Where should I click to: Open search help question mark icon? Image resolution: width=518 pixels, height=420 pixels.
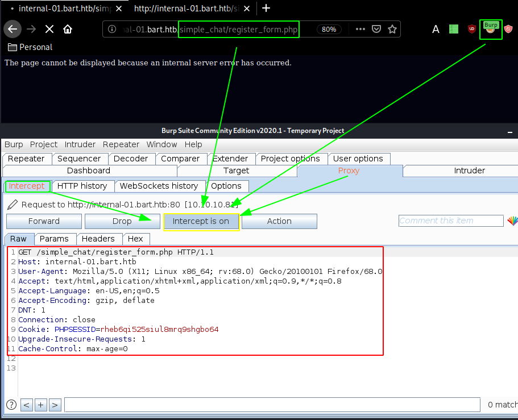click(x=11, y=405)
